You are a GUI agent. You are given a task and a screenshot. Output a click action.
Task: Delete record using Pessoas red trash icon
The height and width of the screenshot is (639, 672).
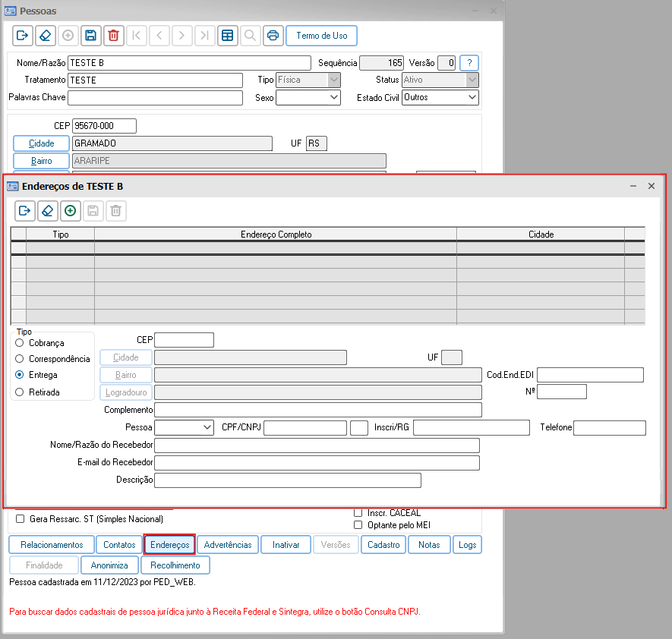pyautogui.click(x=113, y=36)
